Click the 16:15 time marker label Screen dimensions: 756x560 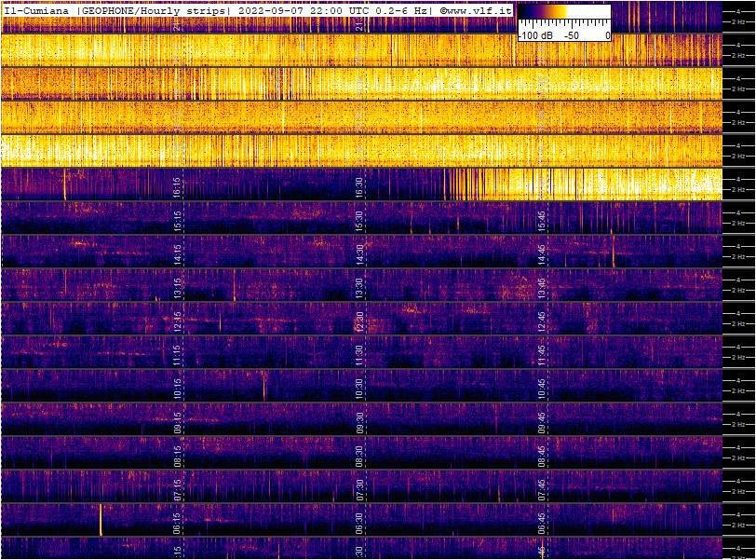click(x=177, y=186)
